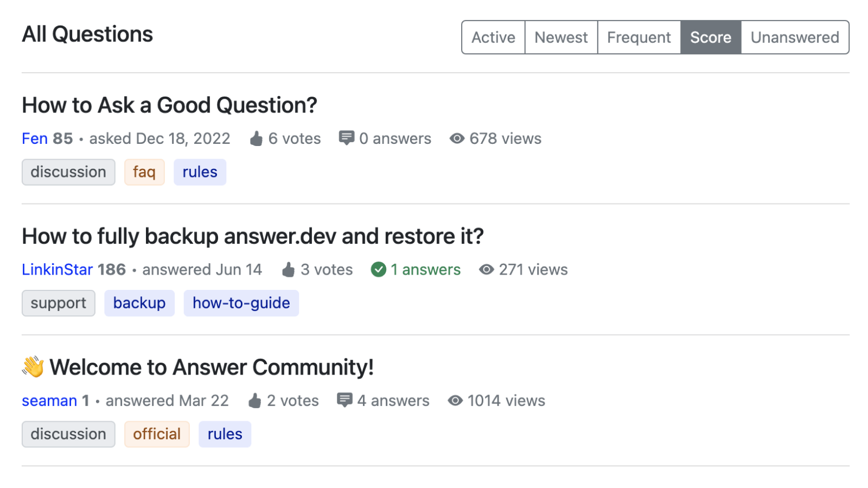Click answers speech-bubble icon on Welcome post
This screenshot has height=488, width=868.
[x=344, y=400]
